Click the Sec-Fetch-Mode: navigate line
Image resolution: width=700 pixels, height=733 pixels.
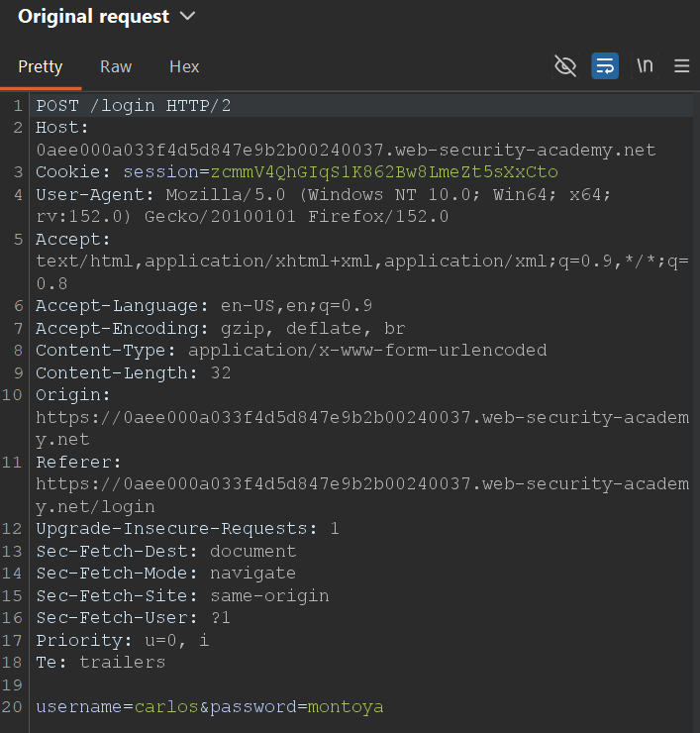tap(166, 574)
